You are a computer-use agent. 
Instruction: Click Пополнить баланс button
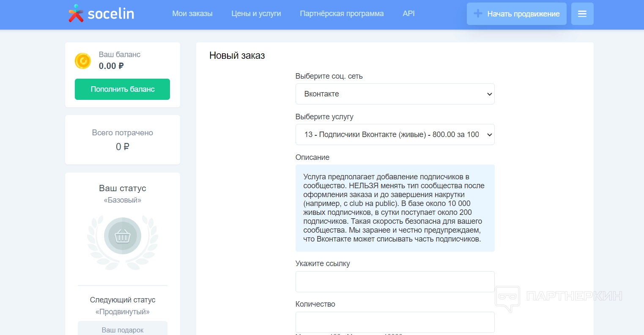pos(122,89)
